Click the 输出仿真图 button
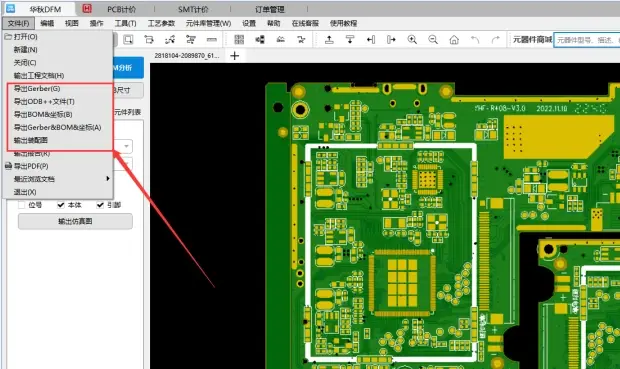This screenshot has height=369, width=620. click(75, 221)
